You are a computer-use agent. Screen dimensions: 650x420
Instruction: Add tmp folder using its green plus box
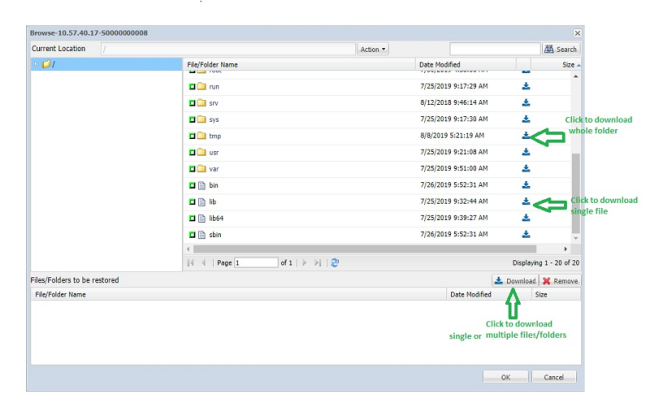click(192, 136)
